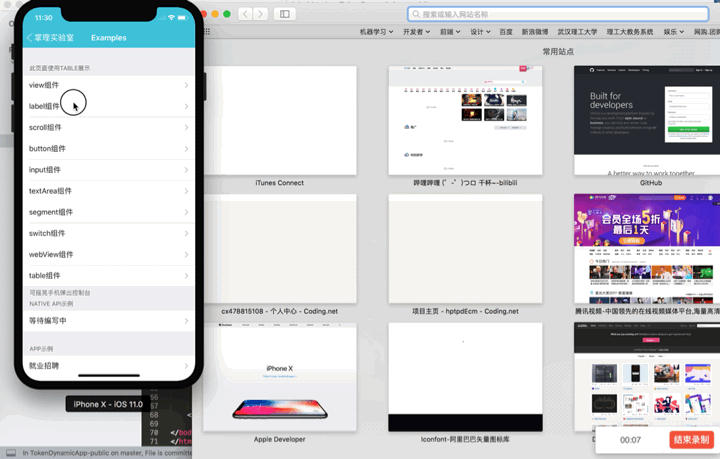The width and height of the screenshot is (720, 459).
Task: Open the 前端 bookmarks folder
Action: pos(450,32)
